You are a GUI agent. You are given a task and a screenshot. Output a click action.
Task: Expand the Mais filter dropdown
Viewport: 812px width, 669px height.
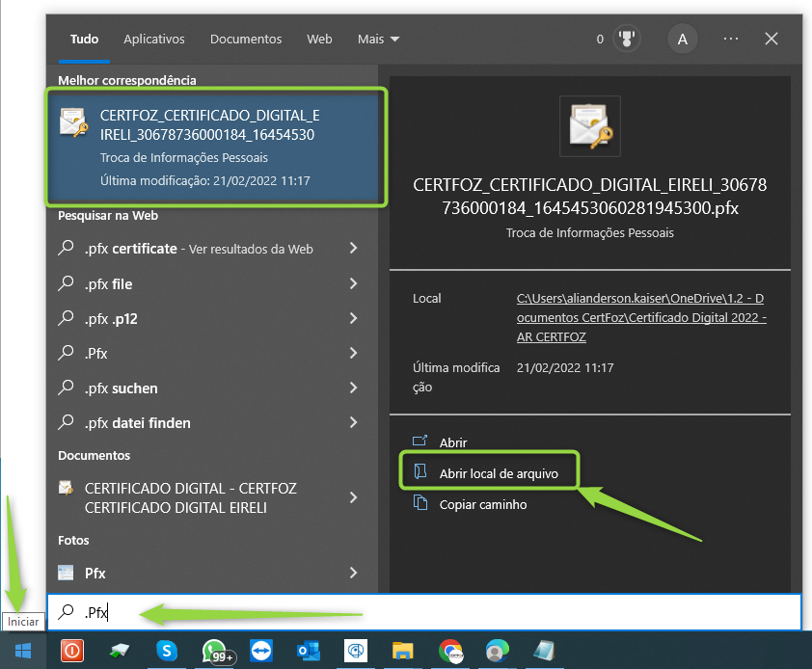(378, 40)
